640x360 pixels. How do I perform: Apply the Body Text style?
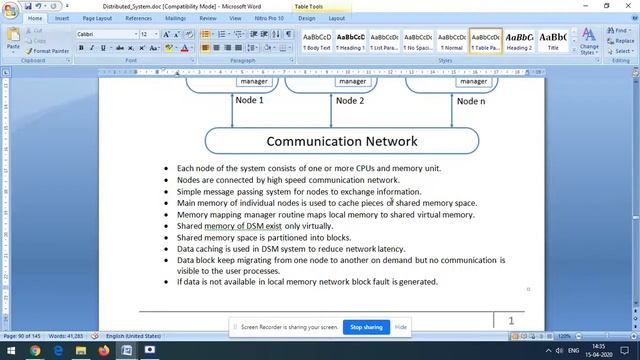pos(317,41)
